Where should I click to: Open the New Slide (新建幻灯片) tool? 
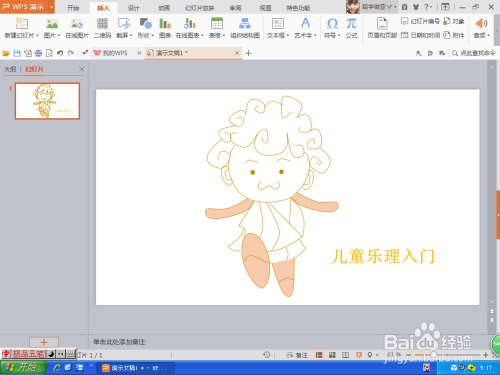point(21,28)
